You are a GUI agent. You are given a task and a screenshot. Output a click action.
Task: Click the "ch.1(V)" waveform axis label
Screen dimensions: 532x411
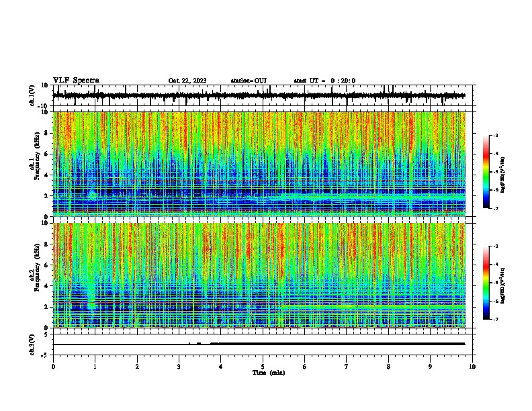32,95
